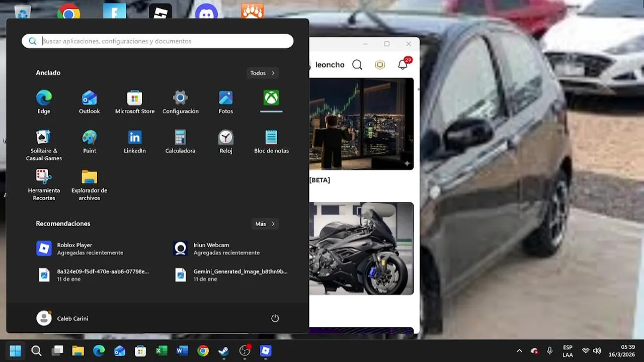This screenshot has width=644, height=362.
Task: Open Wi-Fi network tray icon
Action: pos(586,350)
